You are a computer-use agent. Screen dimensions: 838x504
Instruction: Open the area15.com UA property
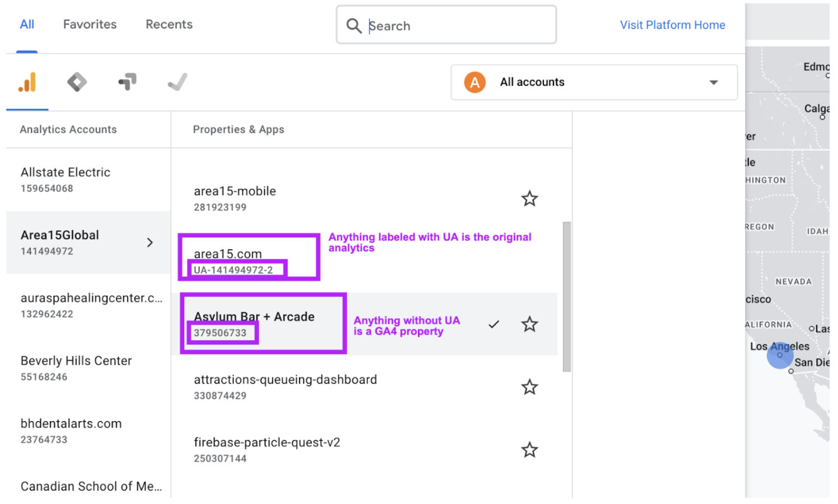364,261
